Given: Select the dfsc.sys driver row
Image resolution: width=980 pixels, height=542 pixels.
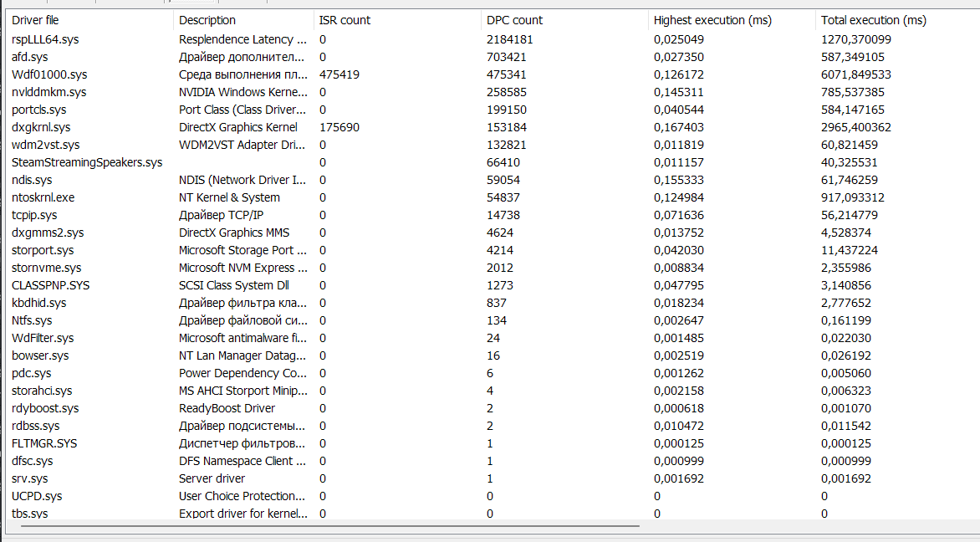Looking at the screenshot, I should [x=493, y=461].
